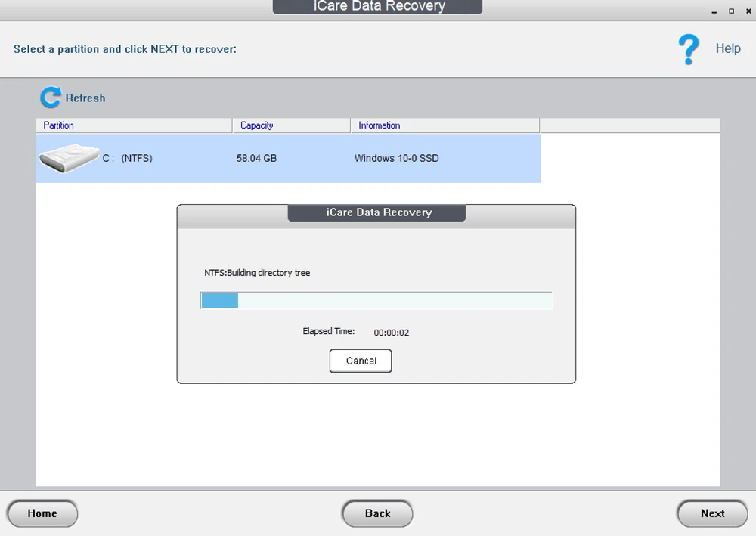This screenshot has width=756, height=536.
Task: Click the Next button
Action: tap(711, 513)
